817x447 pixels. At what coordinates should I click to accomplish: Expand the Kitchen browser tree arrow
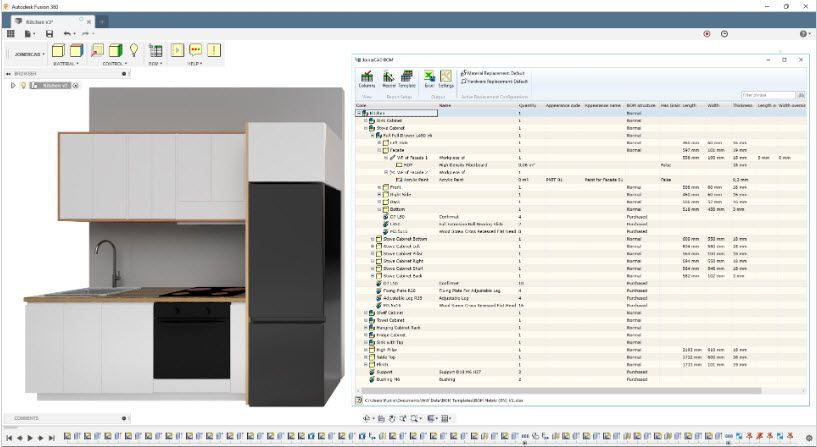pos(13,85)
